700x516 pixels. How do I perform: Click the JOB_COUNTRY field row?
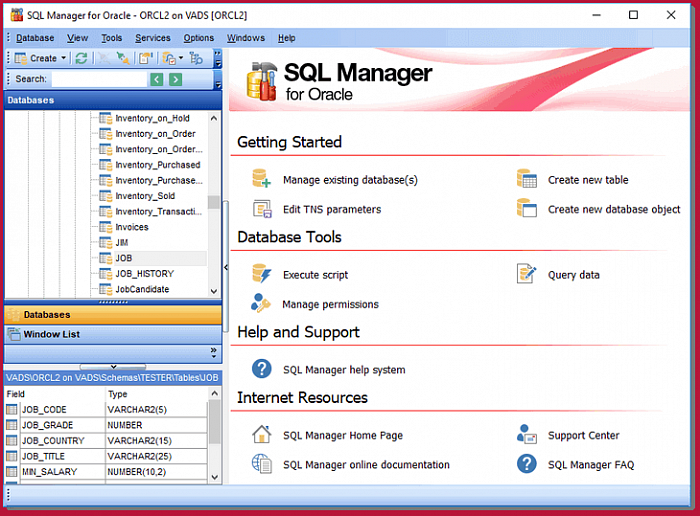coord(106,441)
